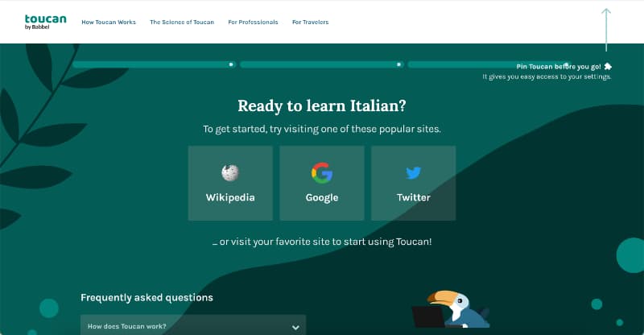644x335 pixels.
Task: Click the toucan mascot with laptop
Action: pyautogui.click(x=451, y=308)
